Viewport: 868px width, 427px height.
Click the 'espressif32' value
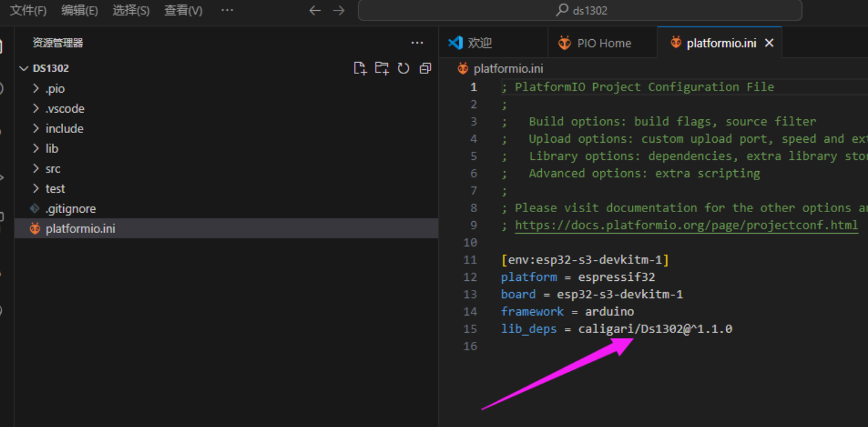point(616,277)
